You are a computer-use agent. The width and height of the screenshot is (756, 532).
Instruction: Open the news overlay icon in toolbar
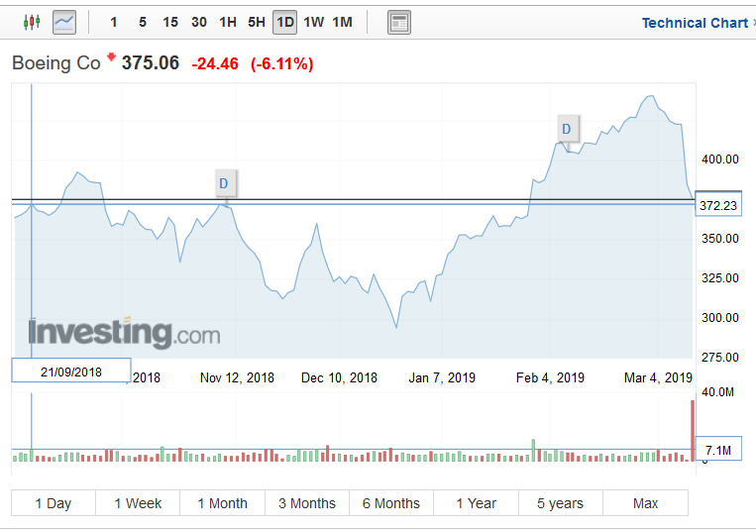(399, 22)
